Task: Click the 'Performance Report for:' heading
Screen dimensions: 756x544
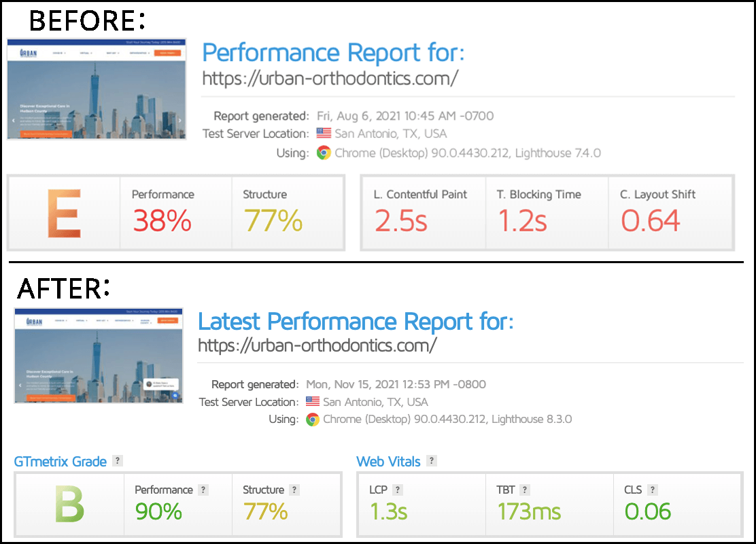Action: click(x=333, y=52)
